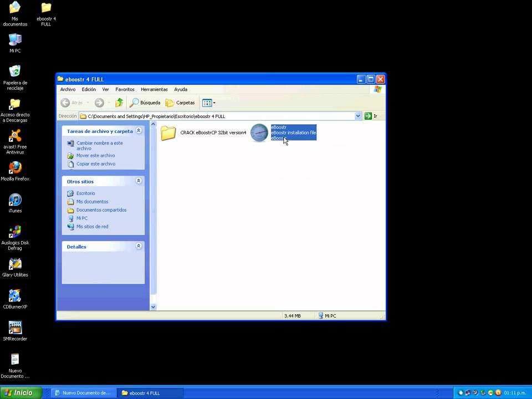
Task: Select the CDBurnerXP desktop icon
Action: tap(15, 299)
